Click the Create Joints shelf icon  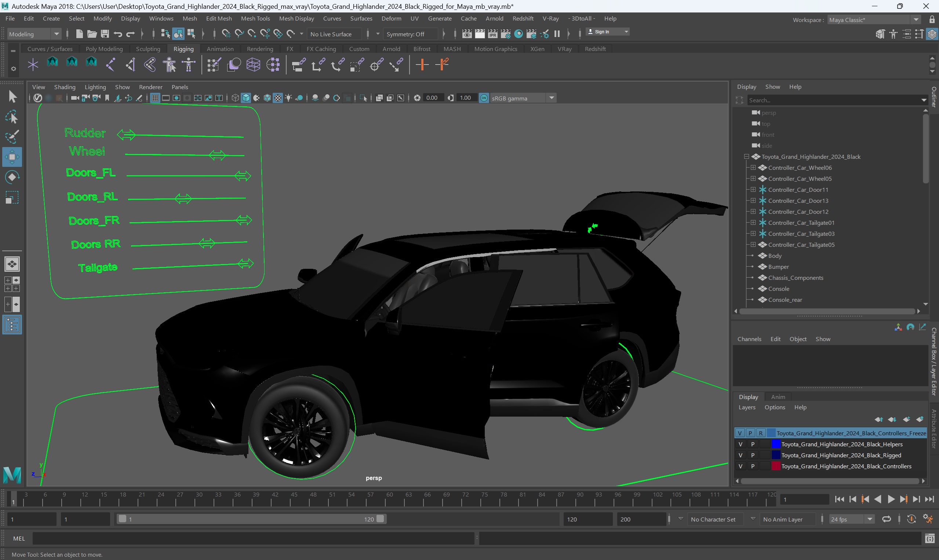click(110, 65)
